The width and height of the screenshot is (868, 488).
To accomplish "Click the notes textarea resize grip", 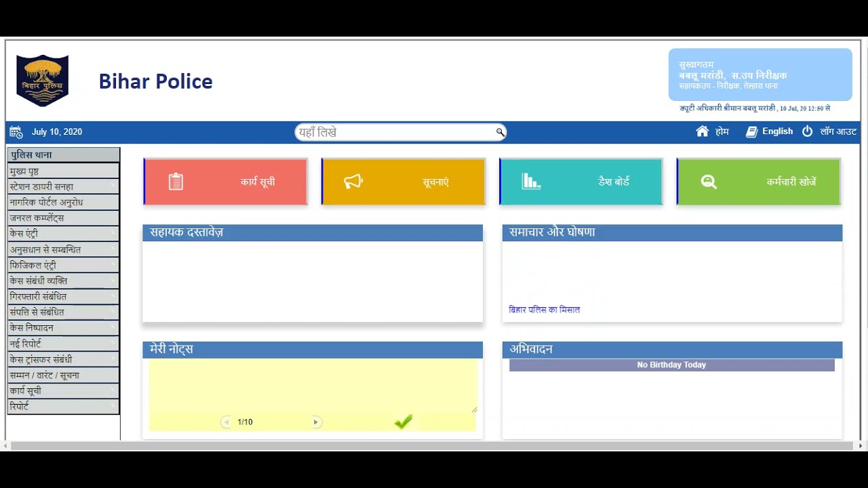I will [x=475, y=409].
